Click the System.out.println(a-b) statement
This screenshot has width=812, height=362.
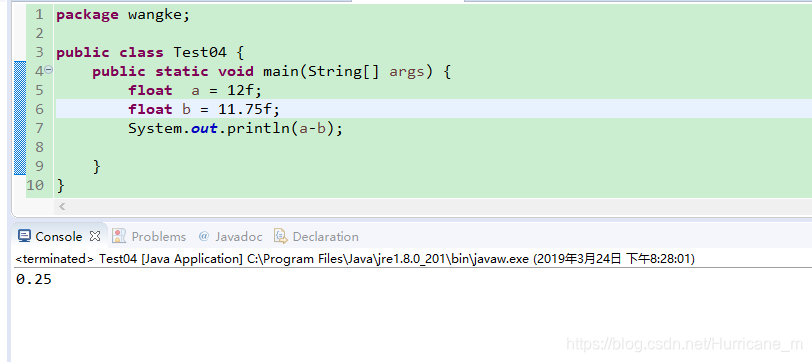236,128
